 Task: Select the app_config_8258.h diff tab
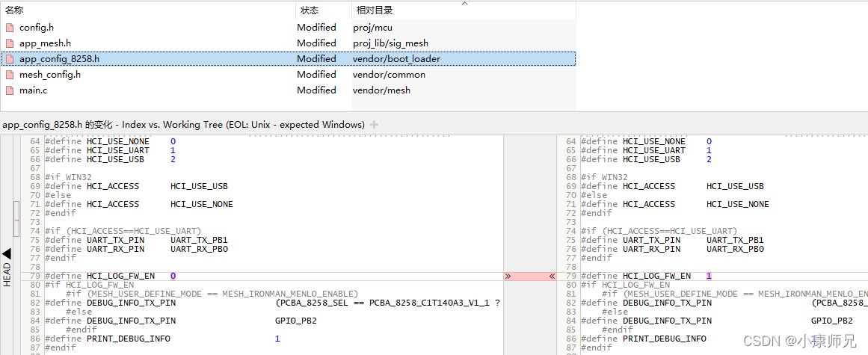click(183, 124)
